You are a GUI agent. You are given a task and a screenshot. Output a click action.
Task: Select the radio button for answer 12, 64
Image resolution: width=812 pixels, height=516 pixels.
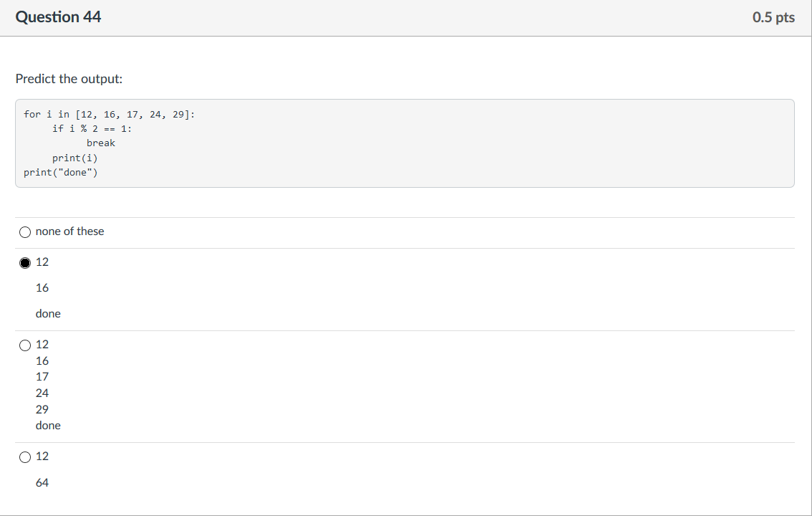point(25,457)
